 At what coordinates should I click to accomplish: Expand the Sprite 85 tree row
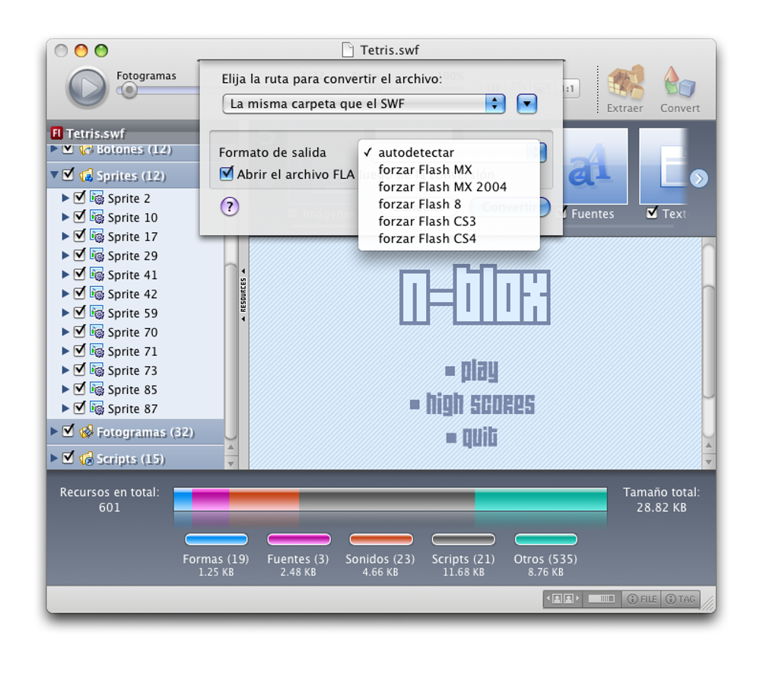pyautogui.click(x=65, y=390)
